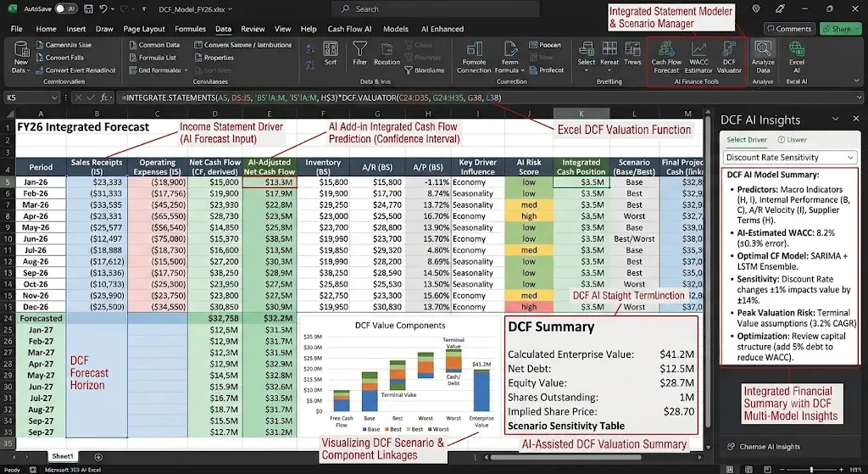
Task: Click the Fifrer funnel icon
Action: pyautogui.click(x=359, y=53)
